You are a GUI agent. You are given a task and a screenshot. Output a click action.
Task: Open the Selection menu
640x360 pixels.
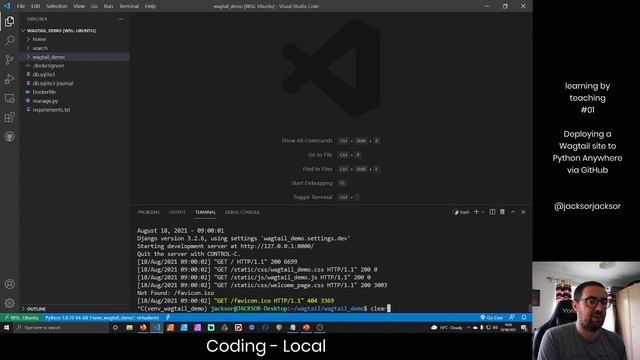point(56,6)
